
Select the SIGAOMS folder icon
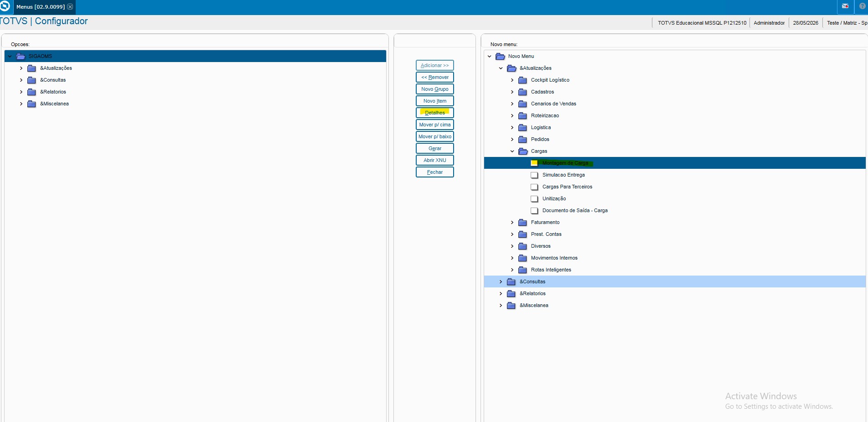[x=21, y=56]
